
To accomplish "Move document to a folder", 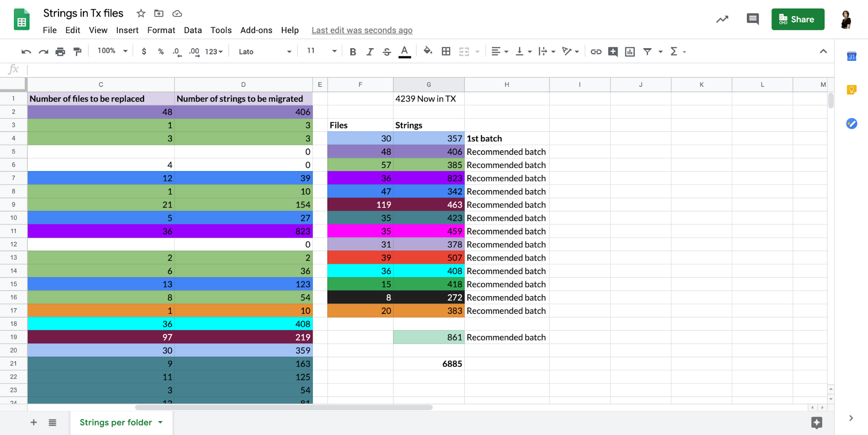I will 159,13.
